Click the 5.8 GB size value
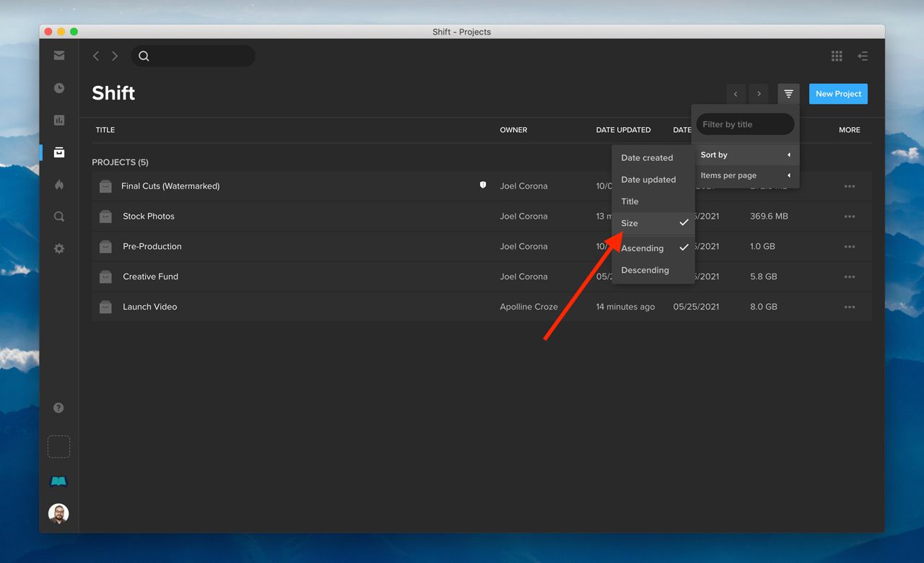924x563 pixels. click(x=764, y=277)
